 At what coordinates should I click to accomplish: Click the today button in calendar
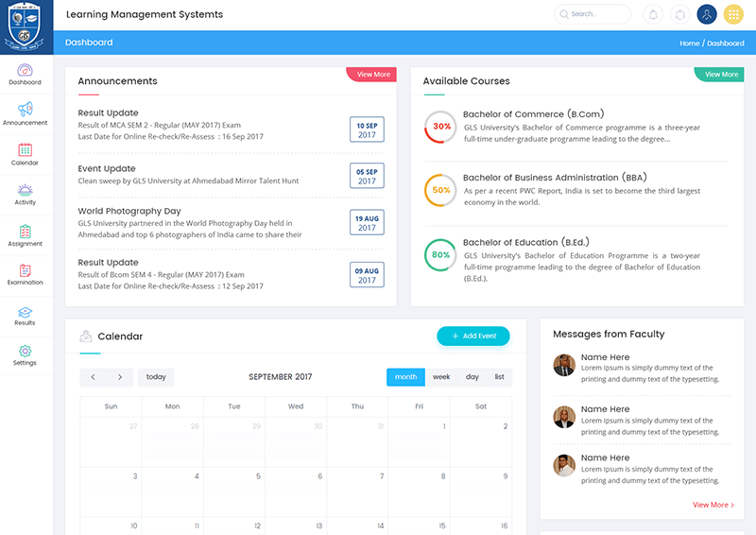point(156,377)
